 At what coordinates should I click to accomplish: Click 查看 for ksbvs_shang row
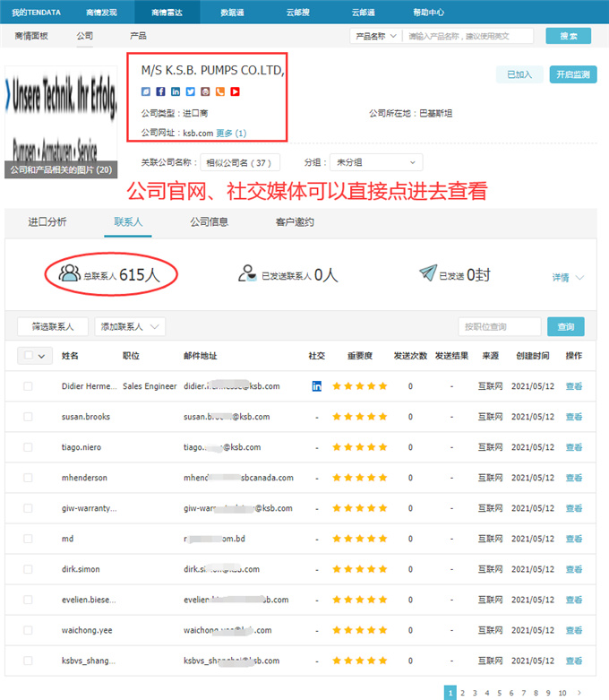point(574,661)
